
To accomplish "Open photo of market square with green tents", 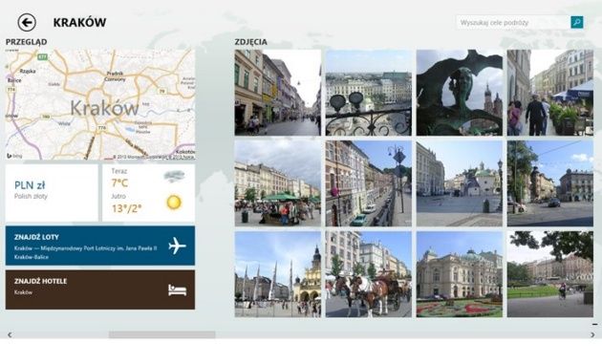I will point(277,183).
